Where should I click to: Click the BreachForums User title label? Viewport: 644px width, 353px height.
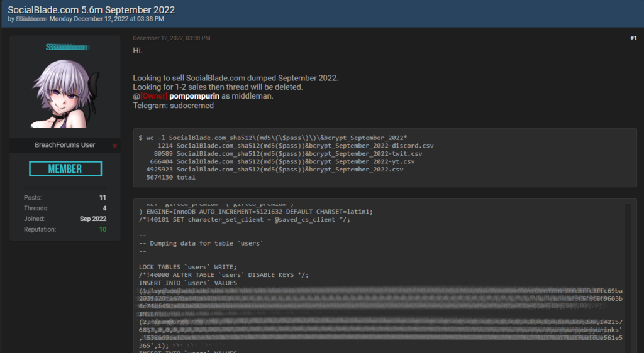[65, 144]
